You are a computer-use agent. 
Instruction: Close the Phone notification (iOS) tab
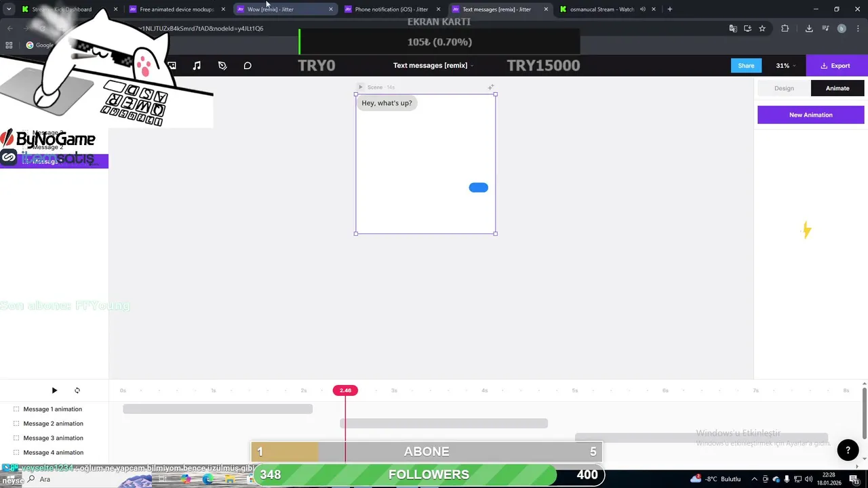click(x=438, y=9)
